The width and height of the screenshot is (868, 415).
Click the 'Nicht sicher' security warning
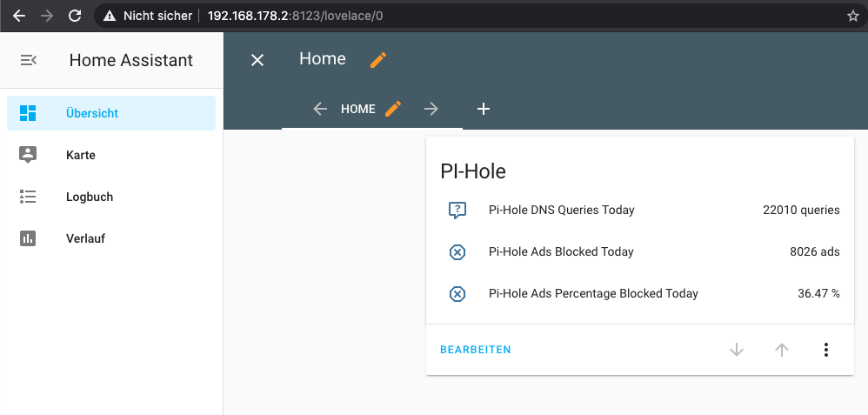[148, 16]
